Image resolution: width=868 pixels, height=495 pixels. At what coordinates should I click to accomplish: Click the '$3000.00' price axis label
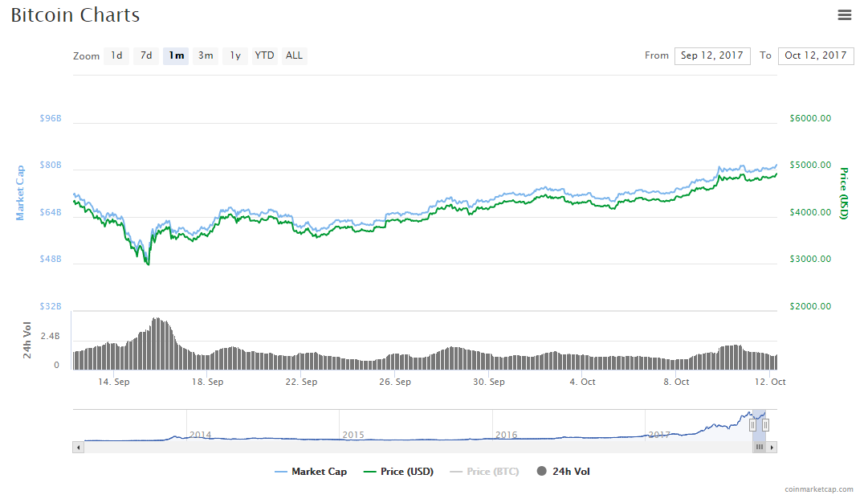pos(810,259)
